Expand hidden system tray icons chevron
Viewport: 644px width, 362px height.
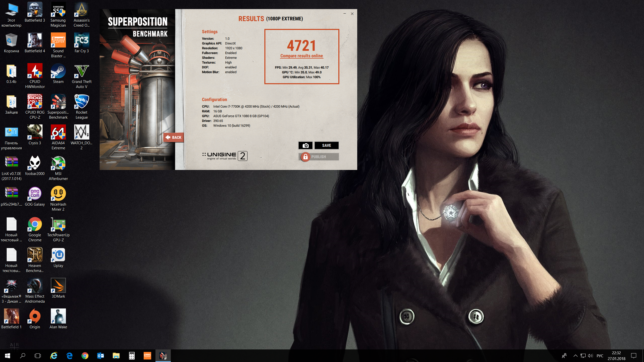pos(575,355)
